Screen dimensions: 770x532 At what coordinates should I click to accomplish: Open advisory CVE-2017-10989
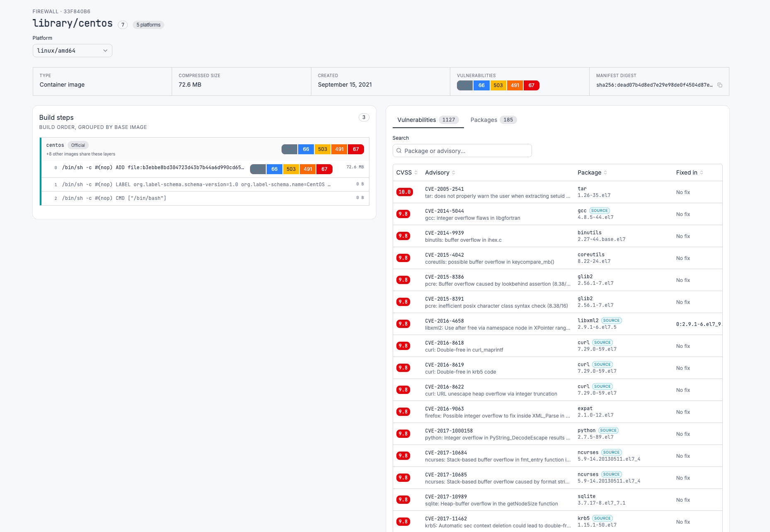(x=446, y=497)
